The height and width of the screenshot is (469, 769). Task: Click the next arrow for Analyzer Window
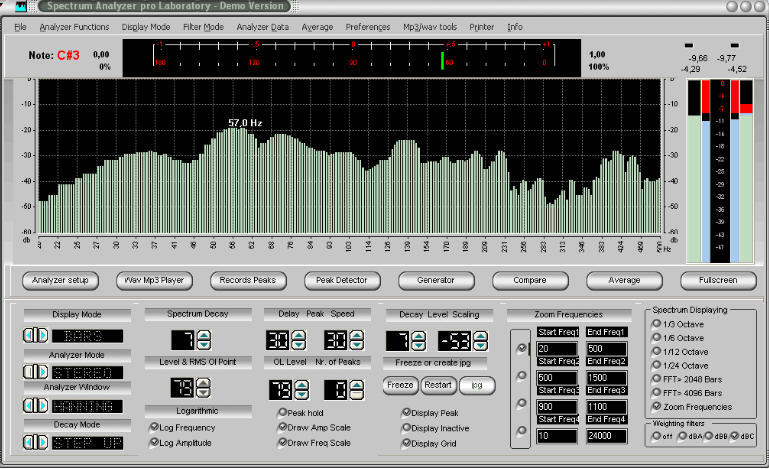[42, 406]
